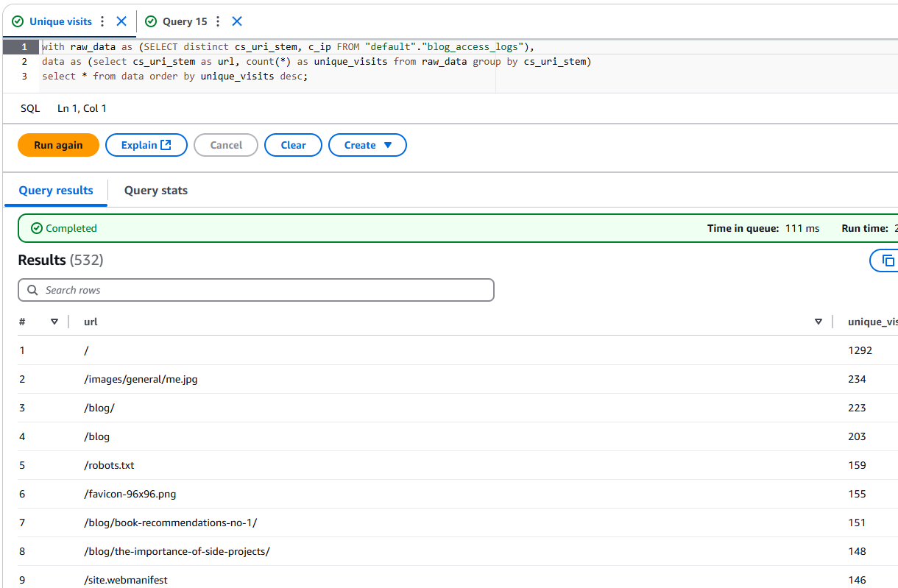The width and height of the screenshot is (898, 588).
Task: Open Explain in a new window
Action: (x=146, y=145)
